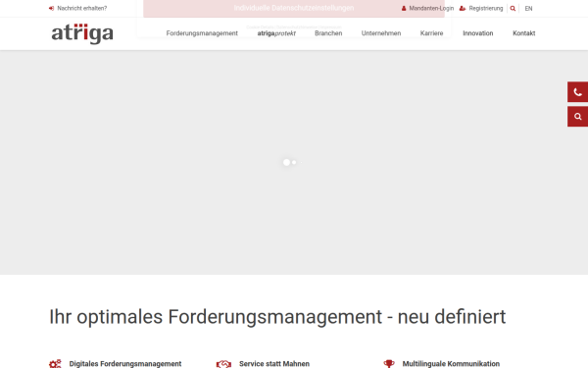Image resolution: width=588 pixels, height=368 pixels.
Task: Click the Nachricht erhalten? link
Action: pyautogui.click(x=81, y=8)
